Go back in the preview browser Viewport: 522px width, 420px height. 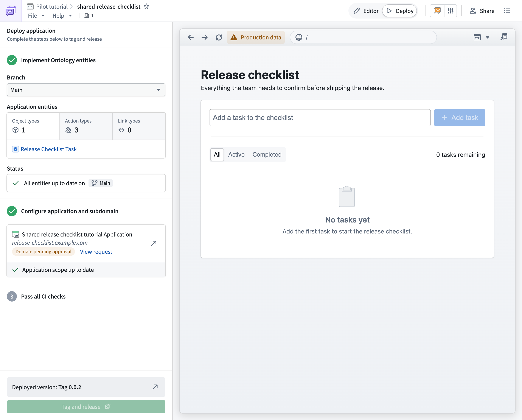point(191,37)
